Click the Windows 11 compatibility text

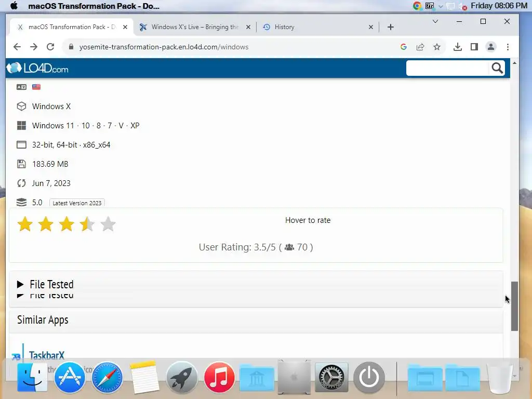(86, 126)
